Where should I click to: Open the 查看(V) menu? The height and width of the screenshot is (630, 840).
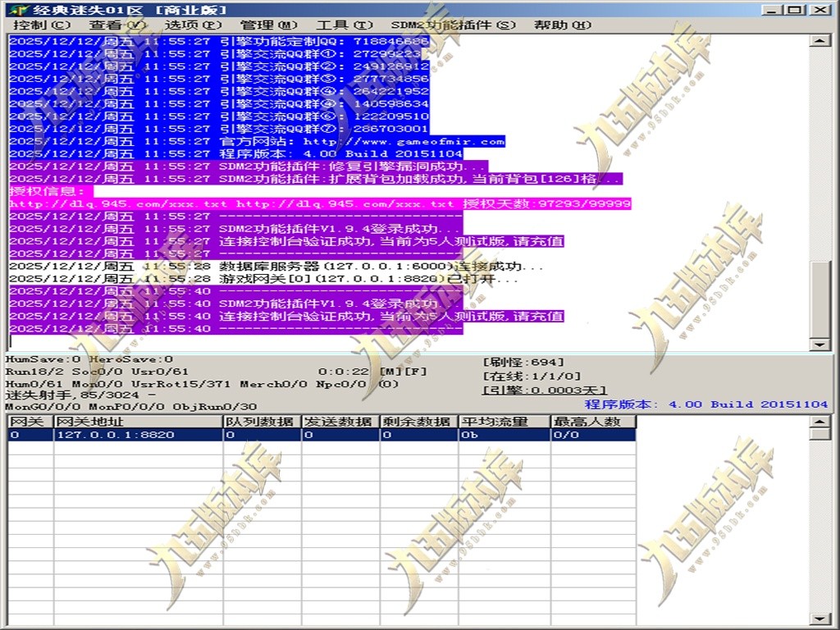(117, 25)
